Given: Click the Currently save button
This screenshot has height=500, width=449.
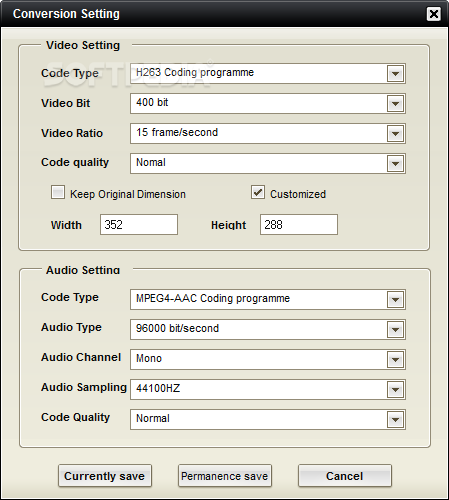Looking at the screenshot, I should coord(105,476).
